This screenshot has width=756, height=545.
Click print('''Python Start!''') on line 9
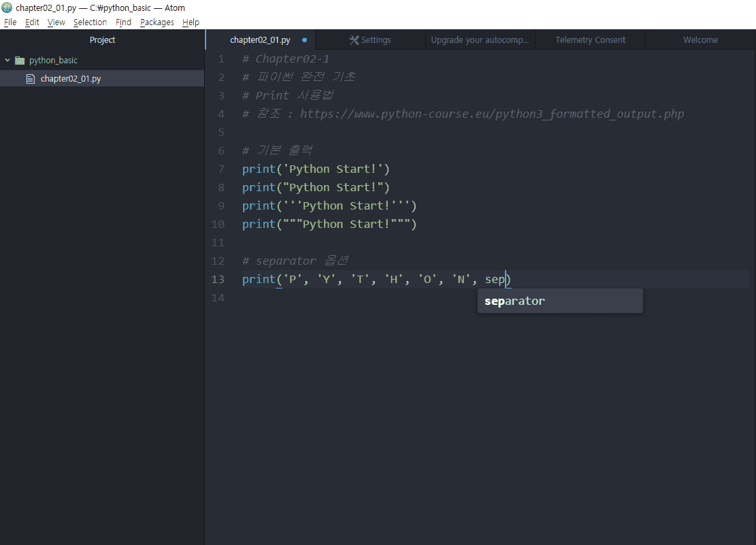tap(329, 206)
